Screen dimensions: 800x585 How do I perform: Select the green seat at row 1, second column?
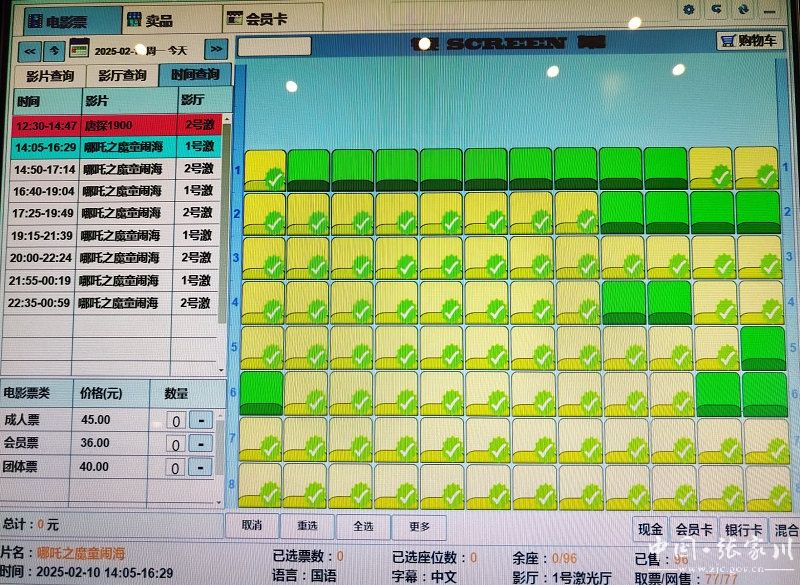[x=309, y=168]
